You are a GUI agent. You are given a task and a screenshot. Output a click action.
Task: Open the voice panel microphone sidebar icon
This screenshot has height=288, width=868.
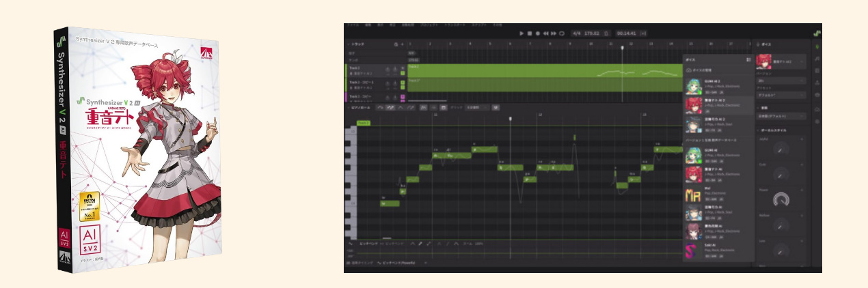pos(817,48)
